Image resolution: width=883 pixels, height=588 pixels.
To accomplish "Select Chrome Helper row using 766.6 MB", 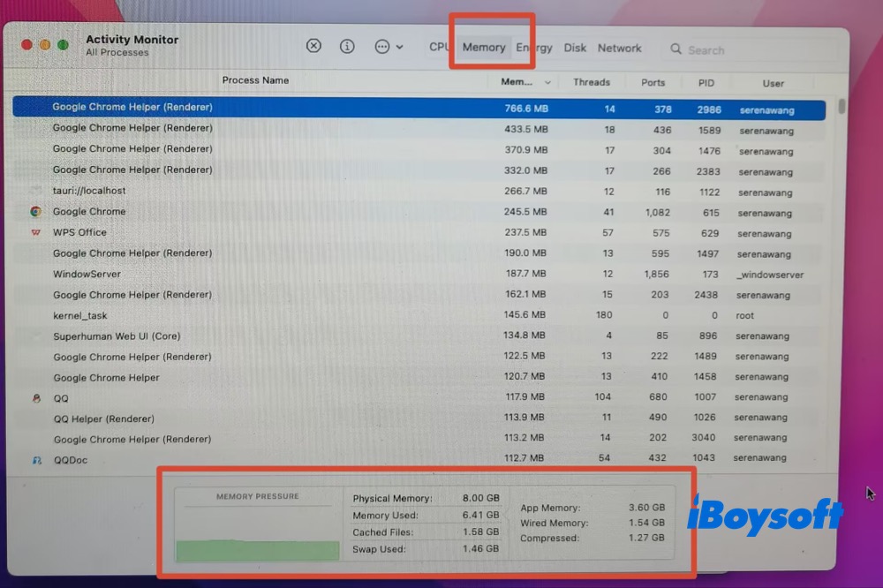I will click(x=419, y=108).
